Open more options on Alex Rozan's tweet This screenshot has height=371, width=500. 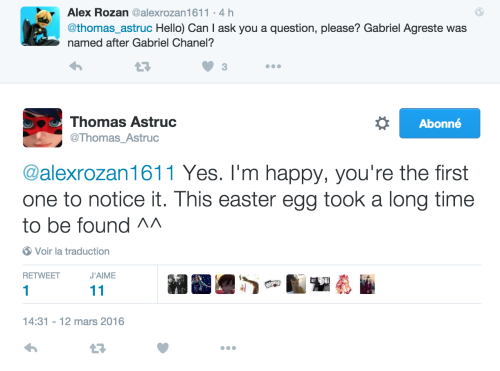(273, 66)
